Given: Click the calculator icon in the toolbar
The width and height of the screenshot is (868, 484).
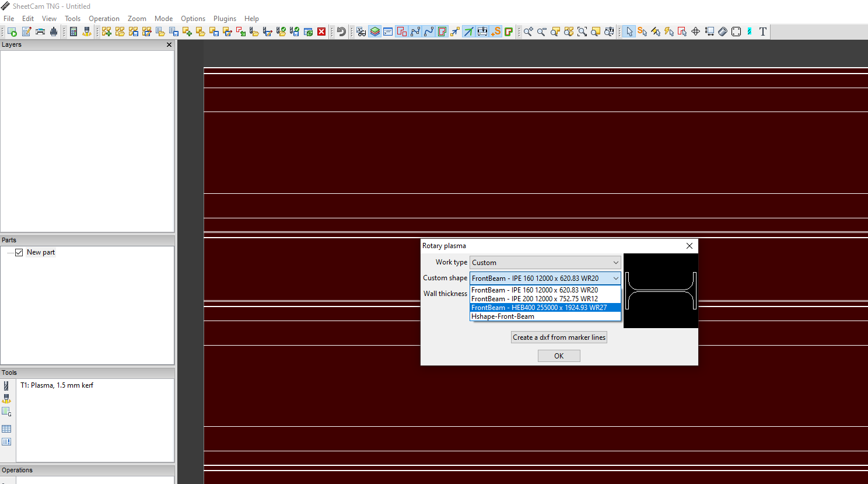Looking at the screenshot, I should click(x=73, y=32).
